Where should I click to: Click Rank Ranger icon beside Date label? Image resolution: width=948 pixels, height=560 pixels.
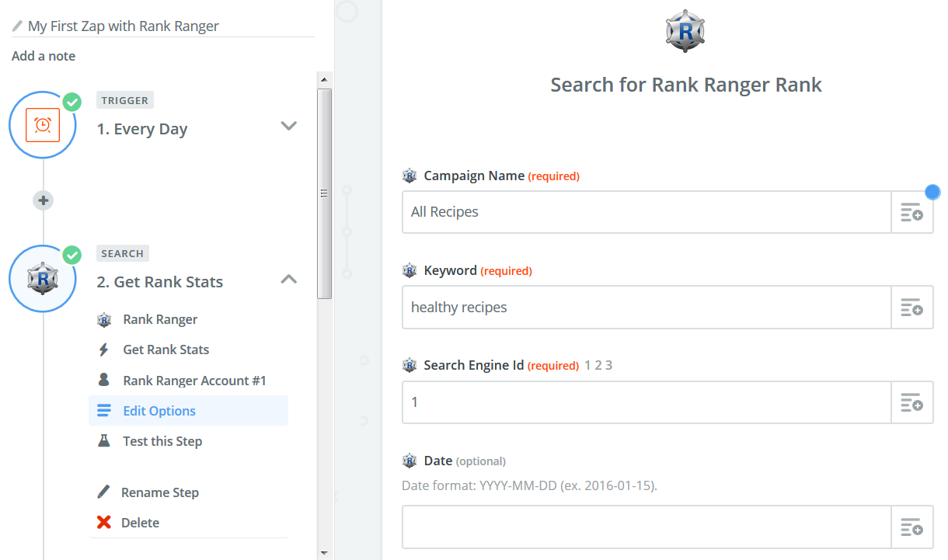pos(410,461)
